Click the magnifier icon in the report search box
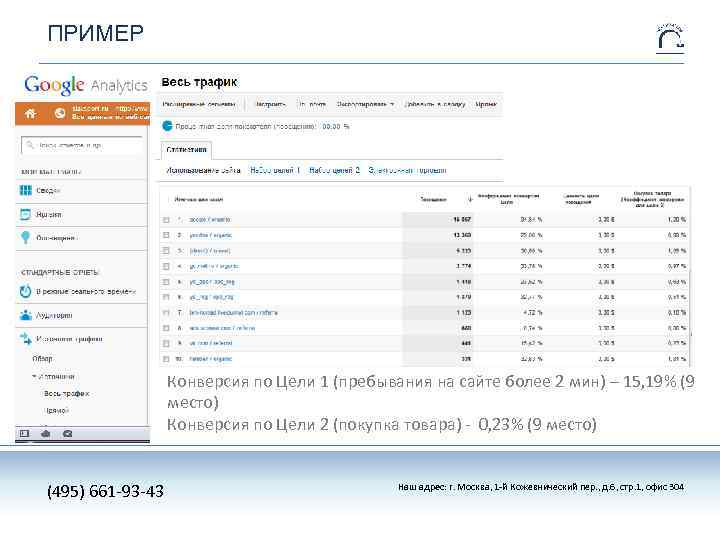Viewport: 720px width, 540px height. [30, 145]
